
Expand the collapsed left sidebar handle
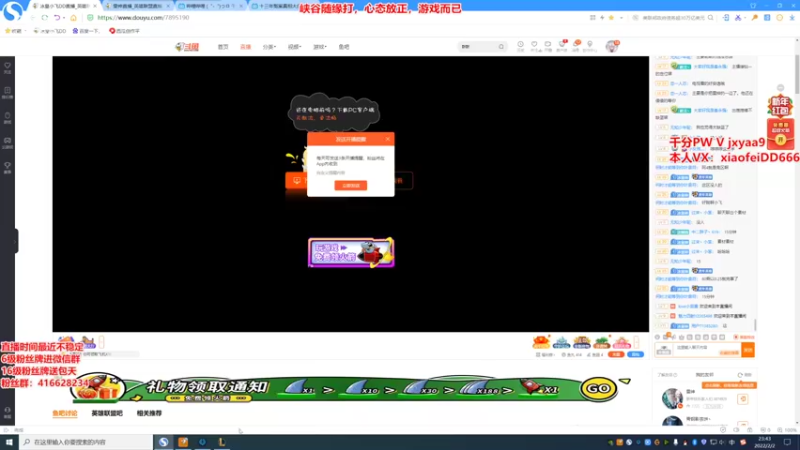(16, 241)
